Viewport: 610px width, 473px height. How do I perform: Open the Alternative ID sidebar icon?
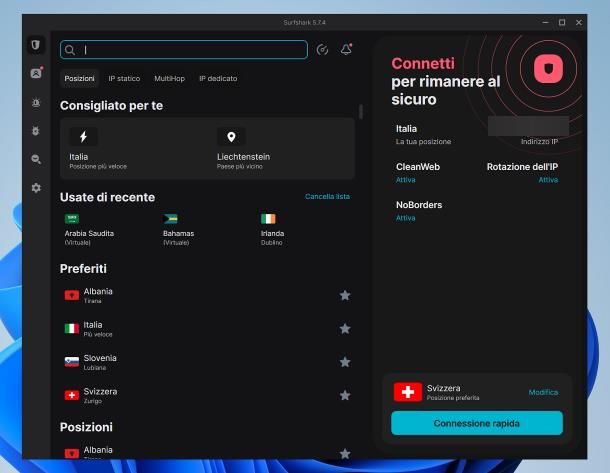point(36,73)
